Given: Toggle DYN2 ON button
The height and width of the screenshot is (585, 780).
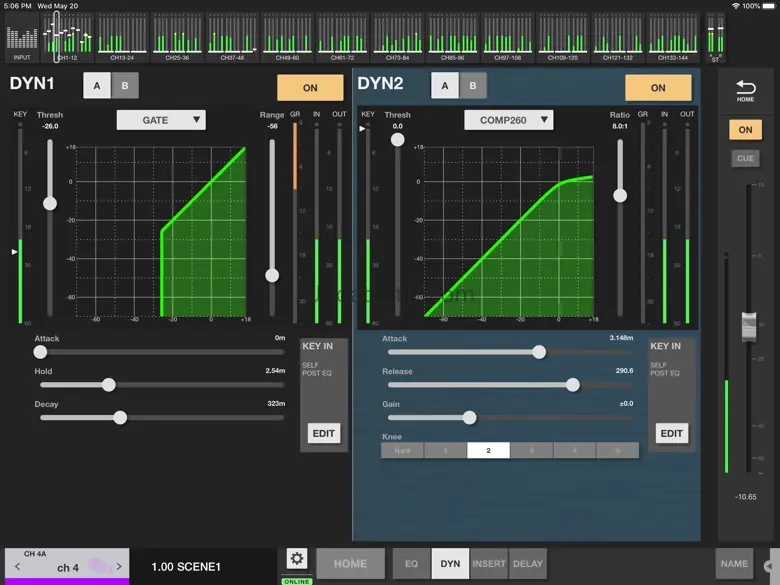Looking at the screenshot, I should [658, 88].
